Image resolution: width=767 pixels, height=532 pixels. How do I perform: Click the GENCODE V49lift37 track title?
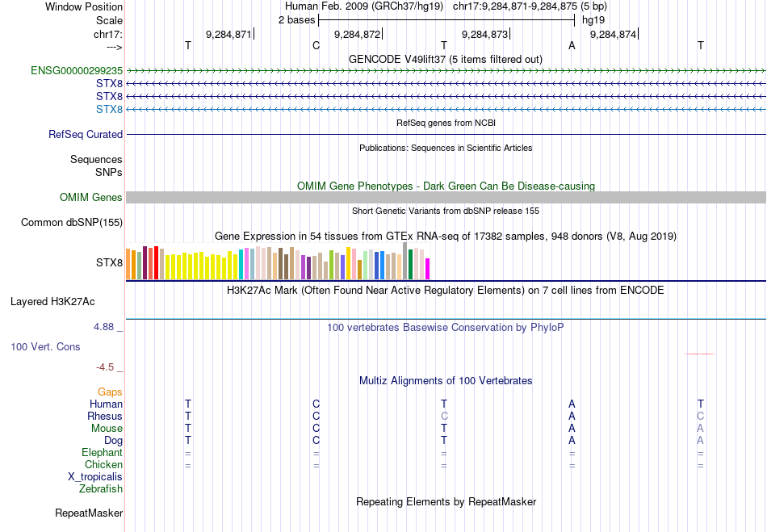pos(445,59)
